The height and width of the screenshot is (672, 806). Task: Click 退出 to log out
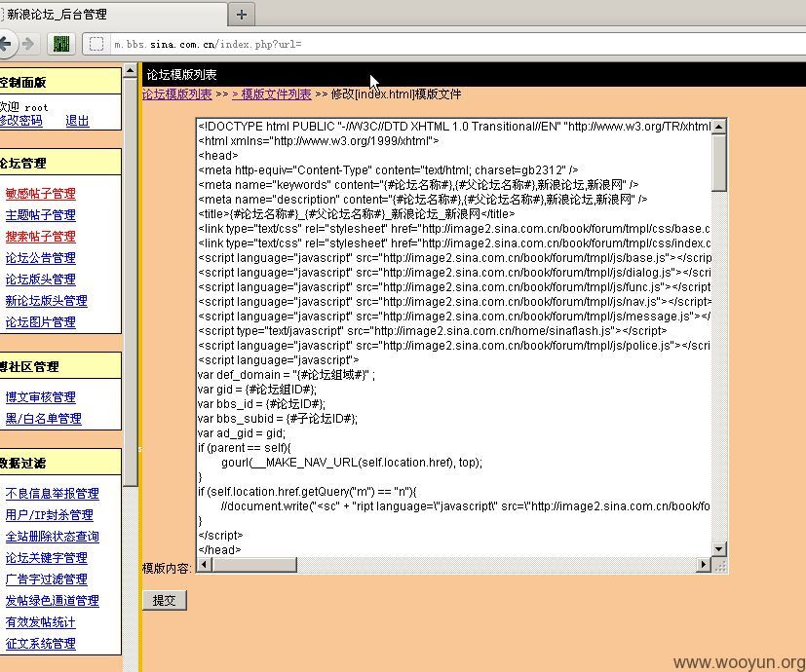point(77,121)
